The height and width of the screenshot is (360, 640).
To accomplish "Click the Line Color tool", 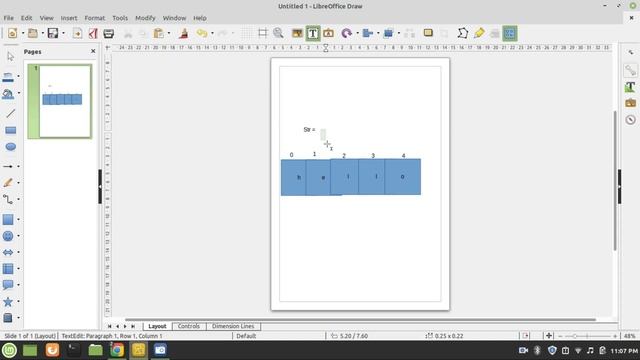I will [x=8, y=77].
